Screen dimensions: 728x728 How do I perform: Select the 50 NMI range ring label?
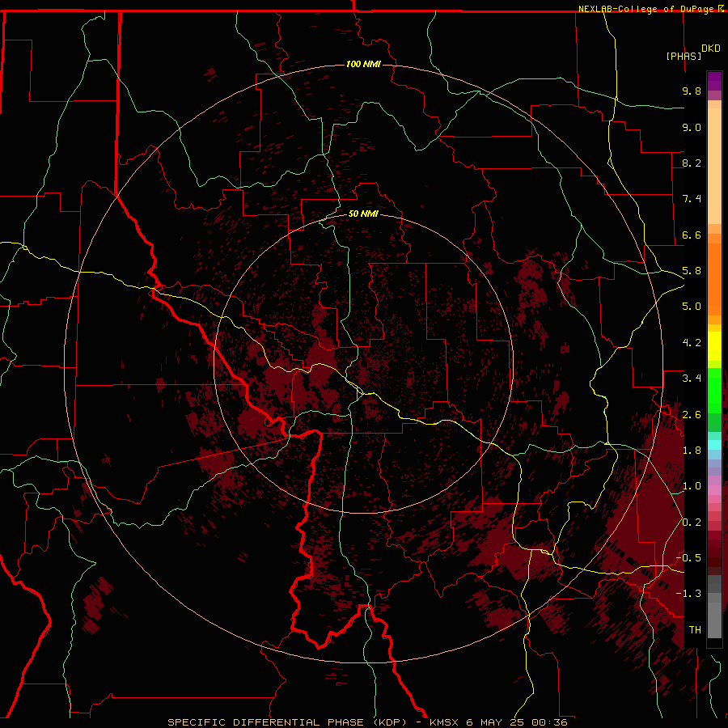point(363,214)
